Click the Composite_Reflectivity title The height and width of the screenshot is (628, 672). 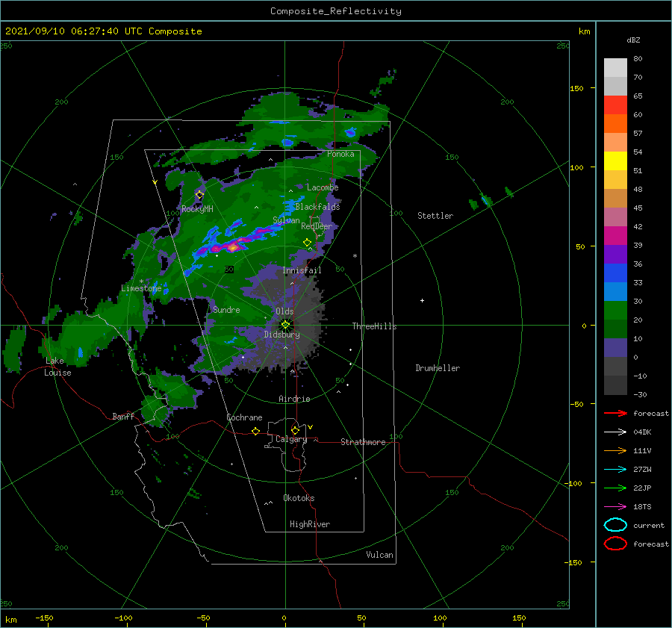coord(336,11)
